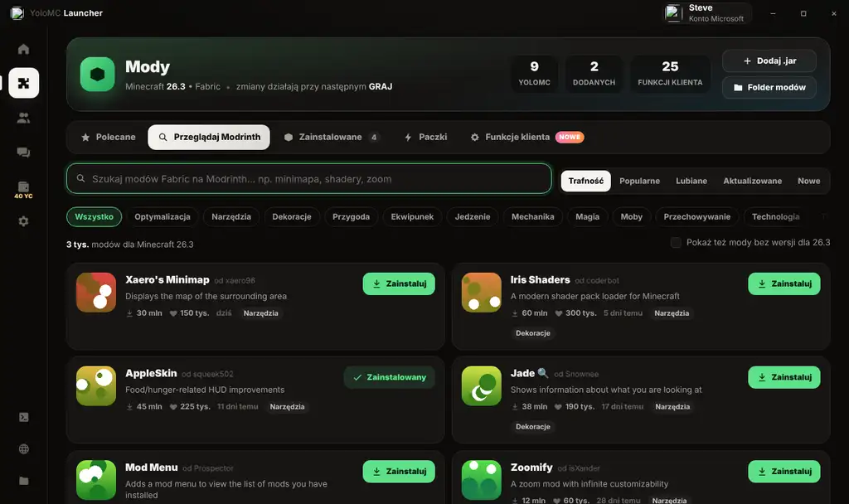This screenshot has height=504, width=849.
Task: Open the Mods section puzzle icon in the sidebar
Action: pyautogui.click(x=24, y=83)
